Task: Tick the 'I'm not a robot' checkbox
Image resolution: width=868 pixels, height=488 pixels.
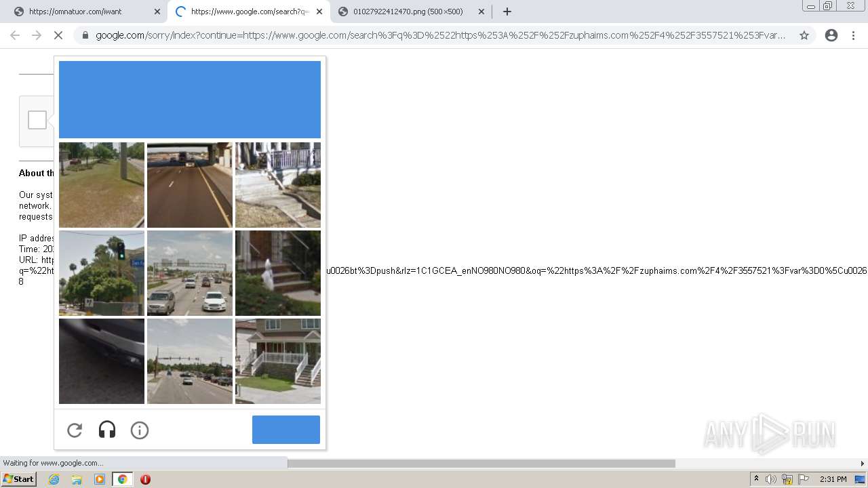Action: tap(37, 120)
